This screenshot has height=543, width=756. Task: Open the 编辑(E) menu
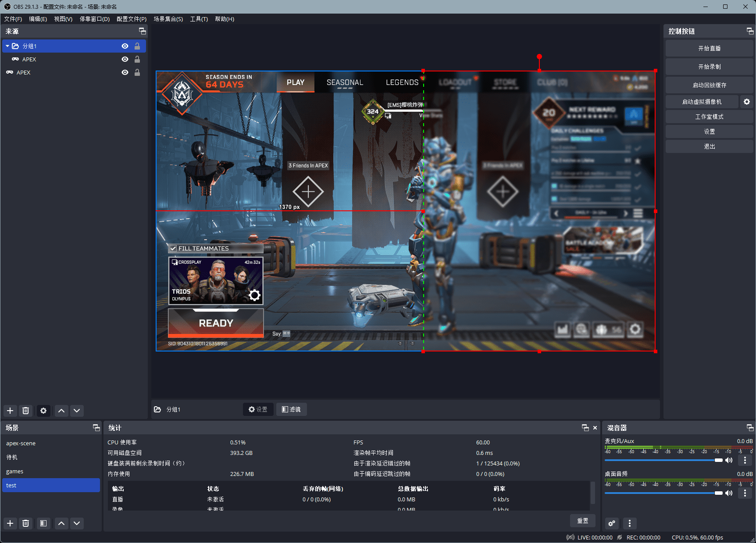[38, 19]
